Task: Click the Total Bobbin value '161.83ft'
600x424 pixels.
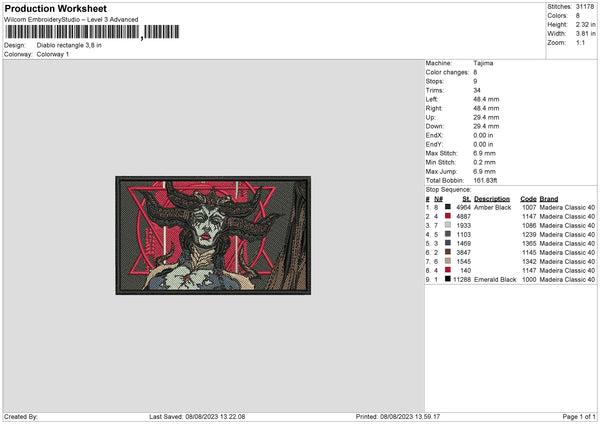Action: tap(485, 181)
